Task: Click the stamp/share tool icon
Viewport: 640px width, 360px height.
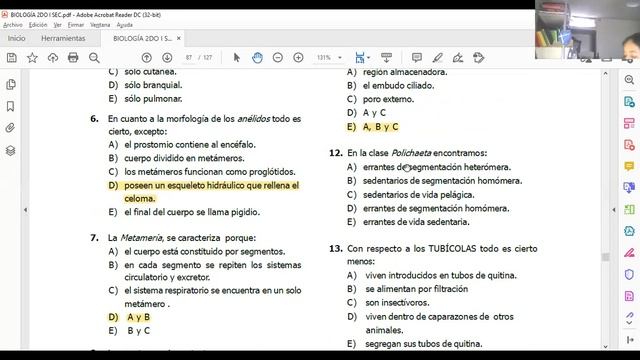Action: pos(479,58)
